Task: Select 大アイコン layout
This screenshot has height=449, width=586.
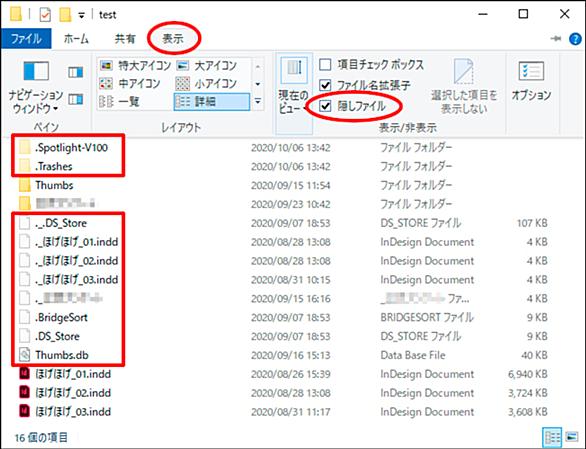Action: tap(206, 66)
